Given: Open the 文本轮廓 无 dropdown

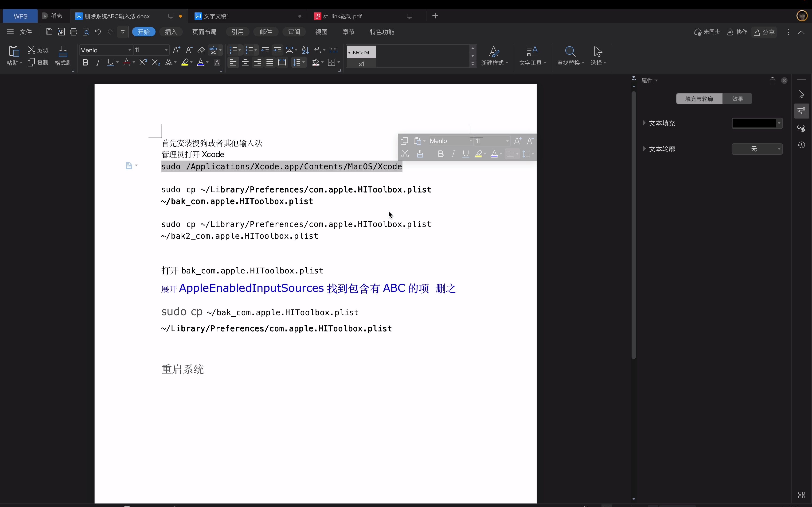Looking at the screenshot, I should tap(757, 149).
